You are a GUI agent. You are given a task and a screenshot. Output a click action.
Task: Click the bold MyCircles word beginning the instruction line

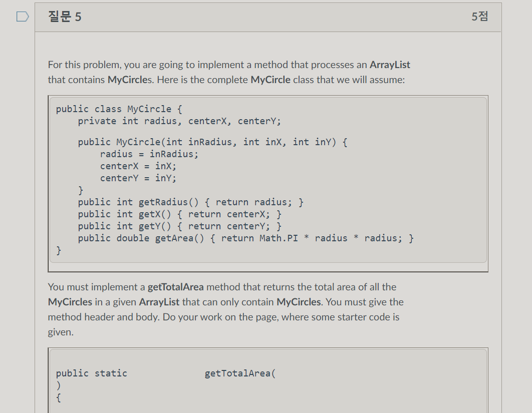click(70, 302)
